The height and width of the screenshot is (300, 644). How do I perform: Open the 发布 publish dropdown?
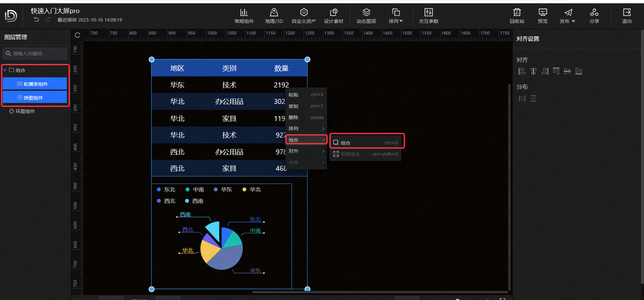[567, 16]
